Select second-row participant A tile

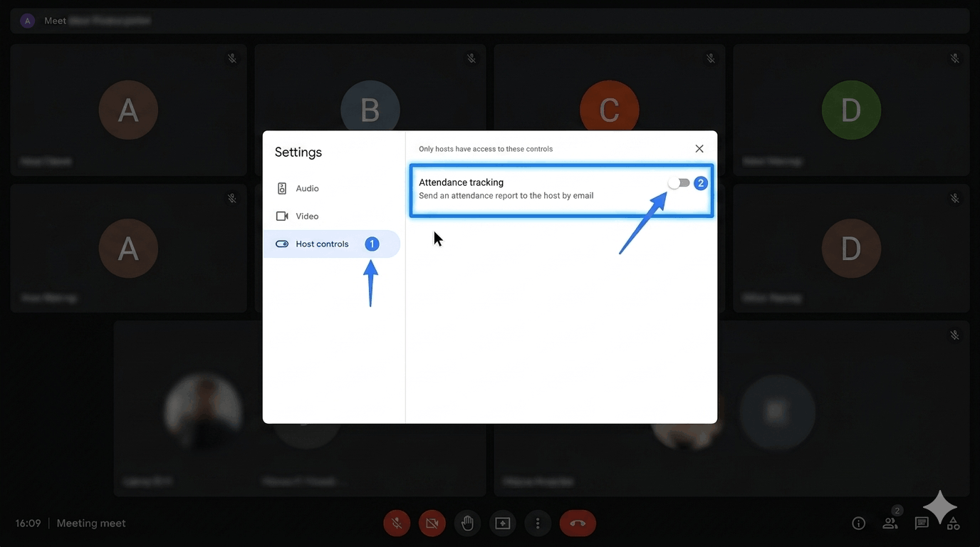128,248
